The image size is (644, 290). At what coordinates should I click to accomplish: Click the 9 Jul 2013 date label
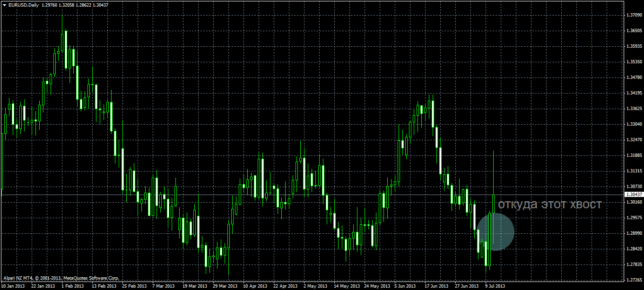[496, 286]
